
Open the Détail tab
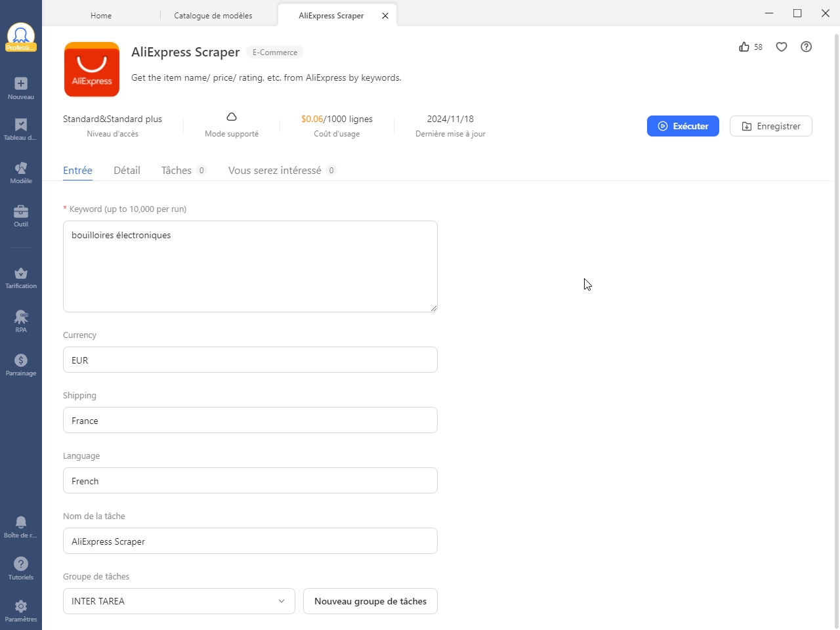coord(127,171)
